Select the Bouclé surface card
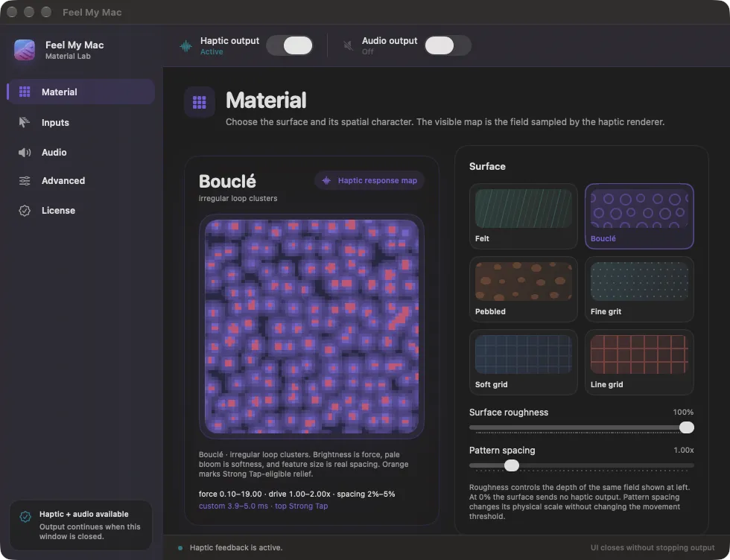 (639, 216)
